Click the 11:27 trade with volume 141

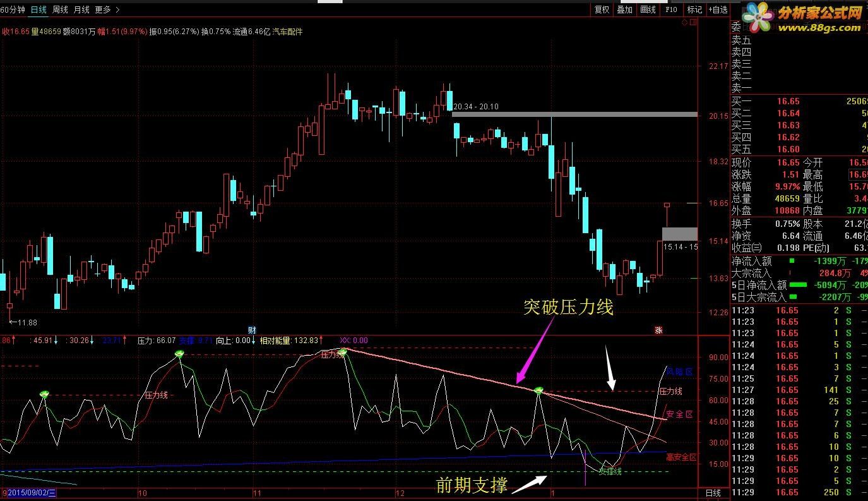[x=799, y=390]
